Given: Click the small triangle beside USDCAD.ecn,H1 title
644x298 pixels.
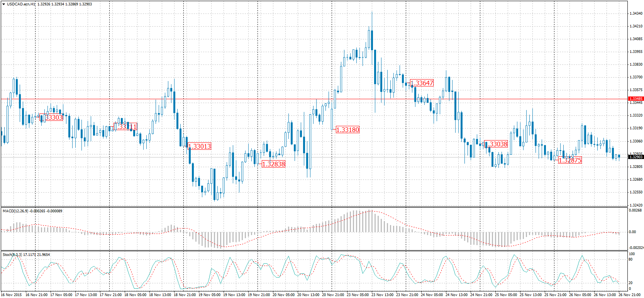Looking at the screenshot, I should click(3, 4).
